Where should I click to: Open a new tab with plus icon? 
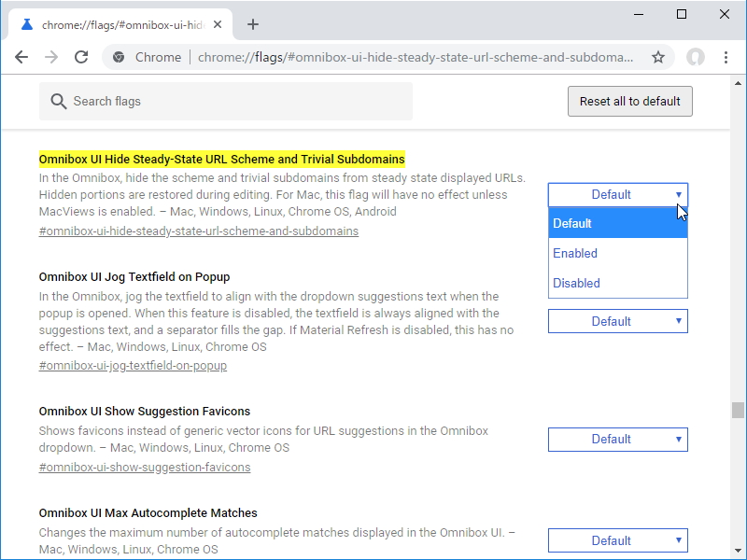253,24
